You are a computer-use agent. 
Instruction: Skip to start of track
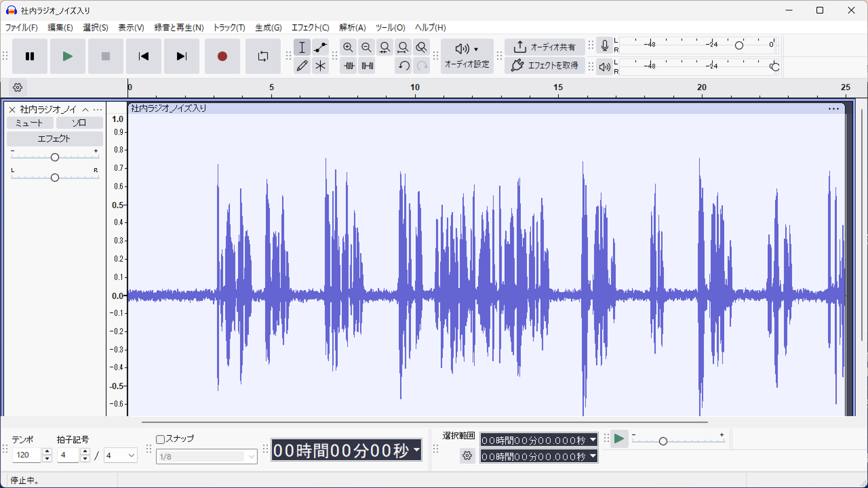tap(144, 56)
